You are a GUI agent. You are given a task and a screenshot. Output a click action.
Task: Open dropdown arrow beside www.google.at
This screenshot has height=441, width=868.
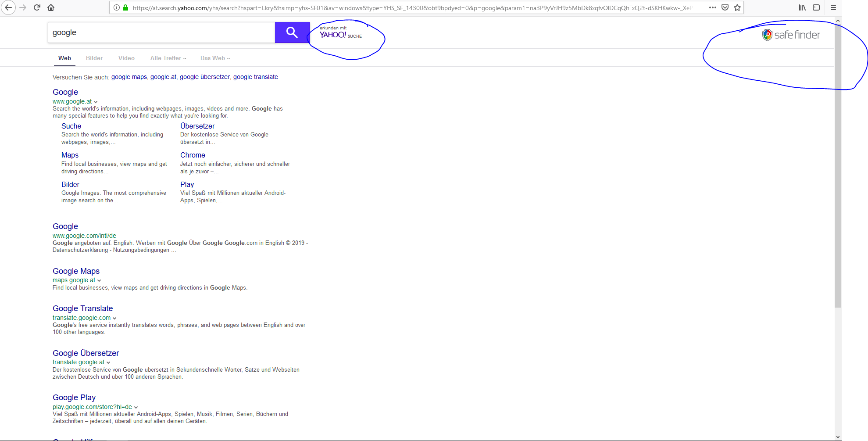click(96, 102)
